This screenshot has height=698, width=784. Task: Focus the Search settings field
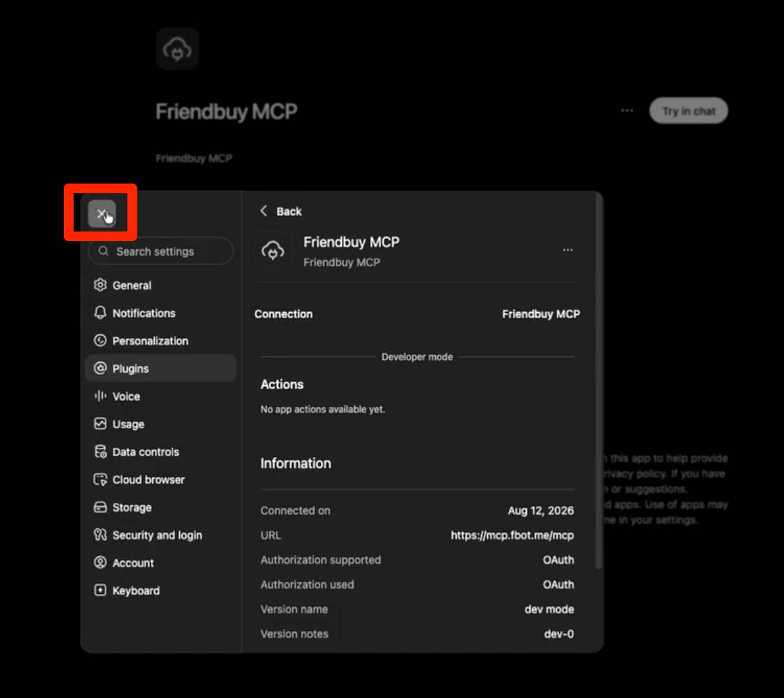(161, 251)
